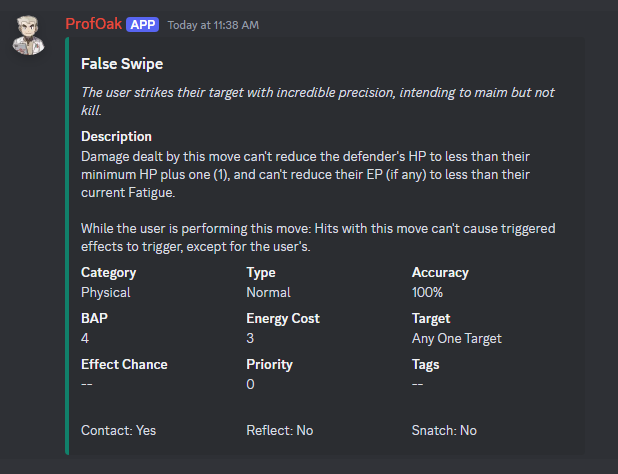The width and height of the screenshot is (618, 474).
Task: Click the Category field label
Action: pyautogui.click(x=108, y=272)
